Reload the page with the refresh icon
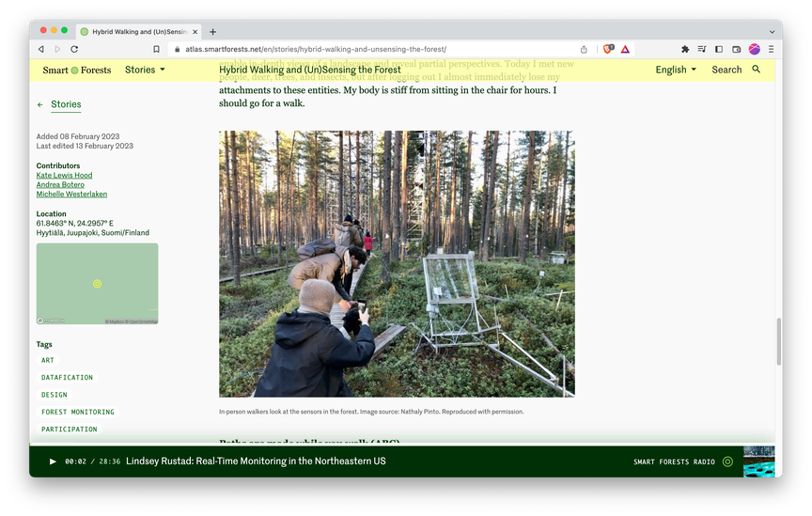Viewport: 812px width, 516px height. (x=74, y=49)
